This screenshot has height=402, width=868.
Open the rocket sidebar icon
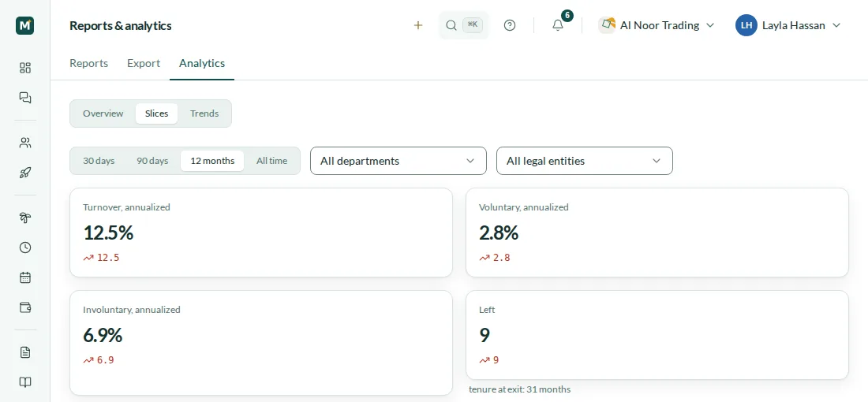click(25, 173)
